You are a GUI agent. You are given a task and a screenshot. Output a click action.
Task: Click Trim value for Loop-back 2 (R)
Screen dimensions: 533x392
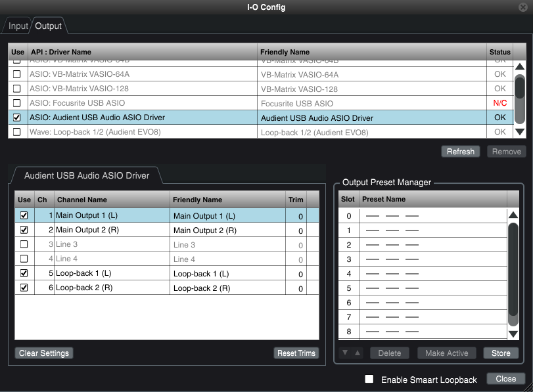point(296,288)
